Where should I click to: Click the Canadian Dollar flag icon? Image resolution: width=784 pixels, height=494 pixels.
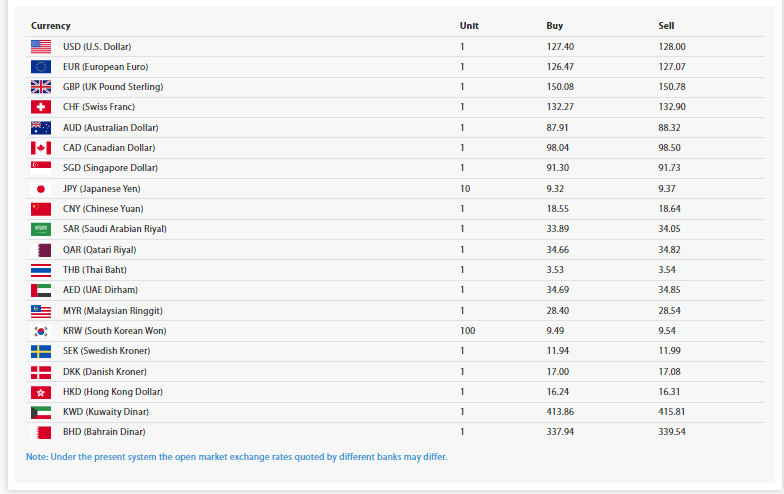click(x=41, y=148)
